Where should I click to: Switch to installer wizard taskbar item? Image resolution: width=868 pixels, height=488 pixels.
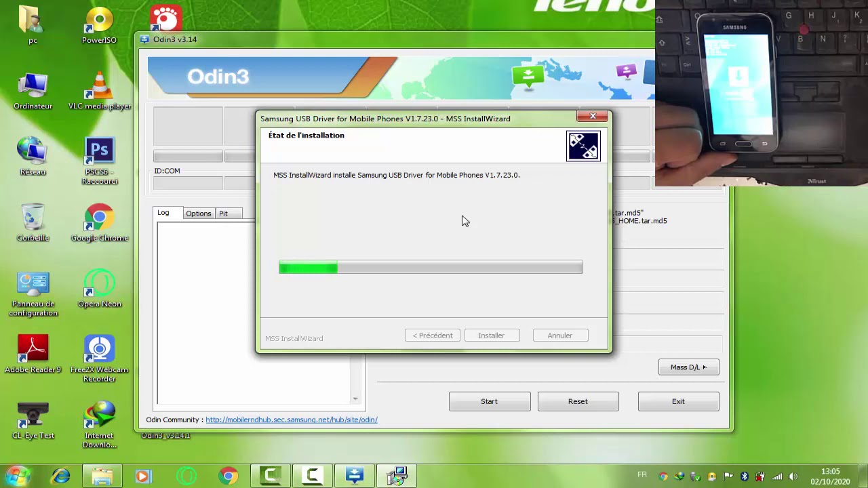(x=397, y=476)
